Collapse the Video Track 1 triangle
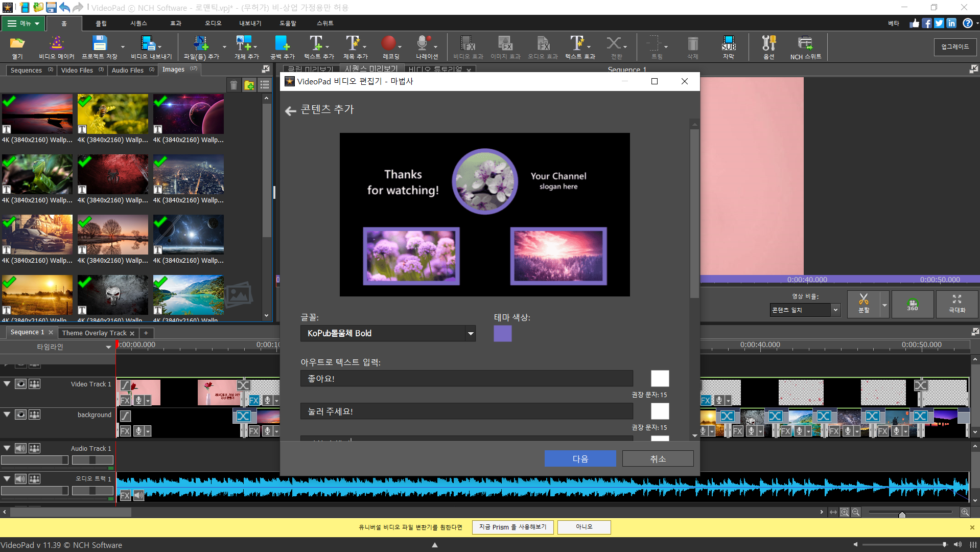 coord(7,383)
